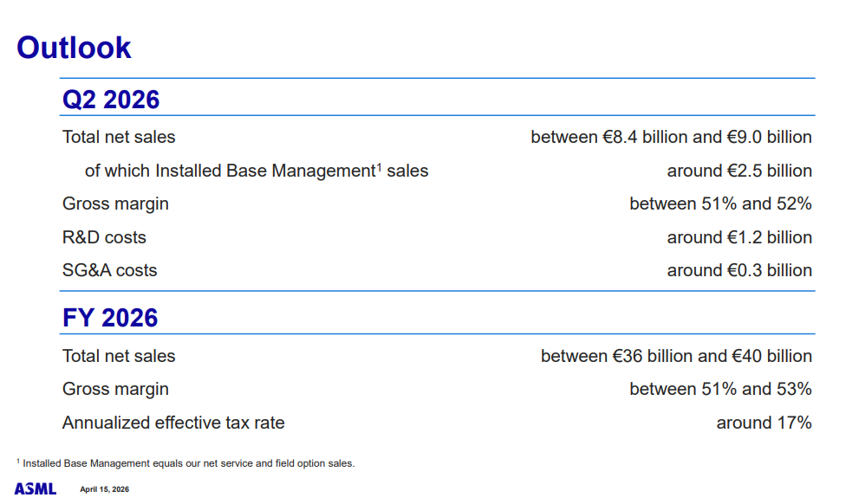Click the Outlook slide title

74,48
